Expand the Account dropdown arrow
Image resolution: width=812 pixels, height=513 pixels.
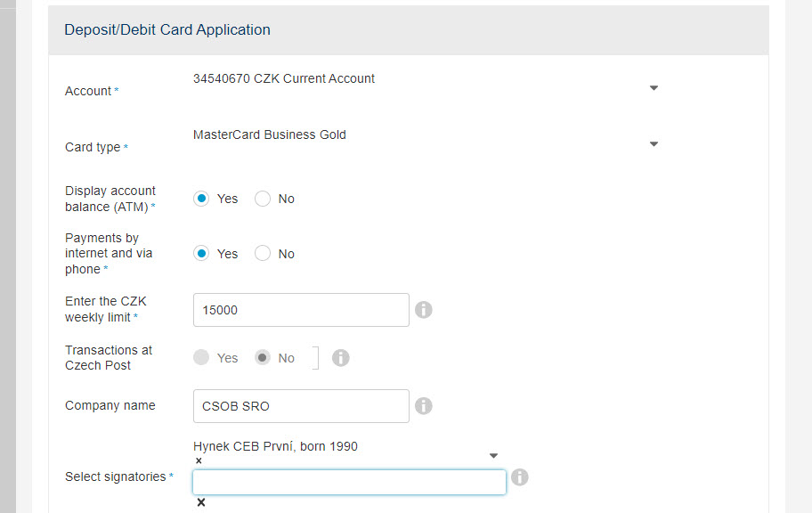click(654, 88)
